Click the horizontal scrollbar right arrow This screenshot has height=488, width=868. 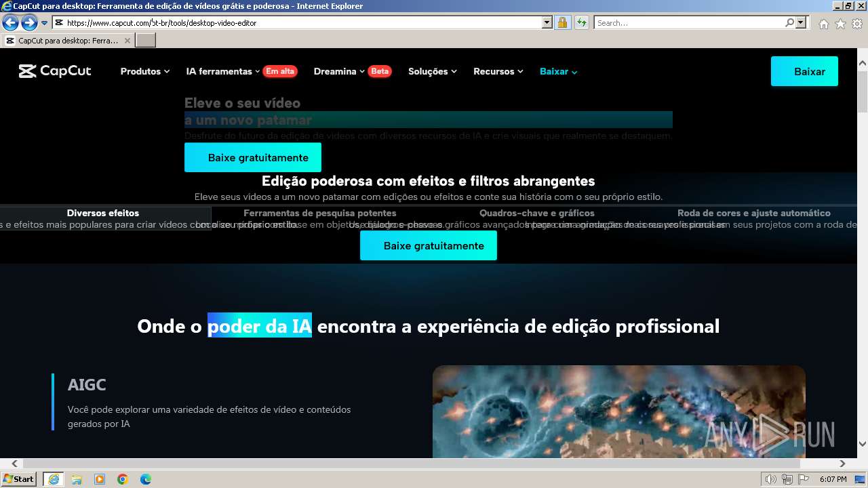842,464
